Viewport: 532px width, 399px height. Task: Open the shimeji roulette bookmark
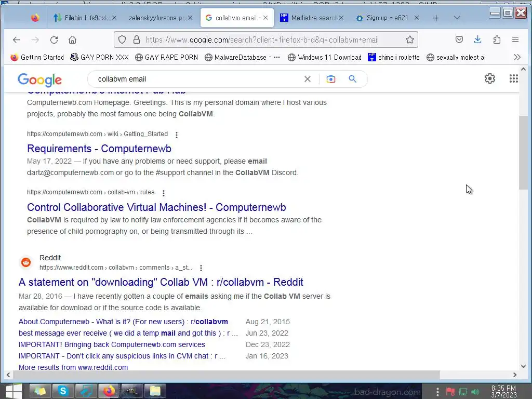(x=394, y=57)
